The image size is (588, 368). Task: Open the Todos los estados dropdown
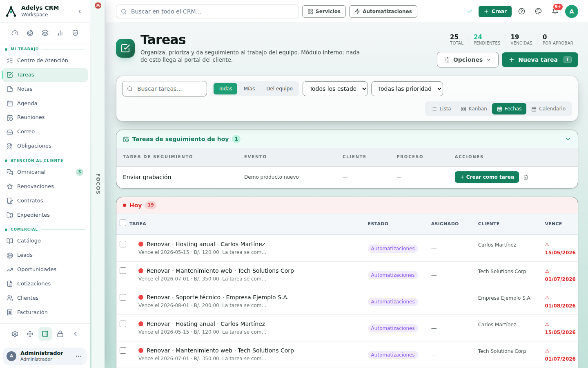click(x=335, y=89)
